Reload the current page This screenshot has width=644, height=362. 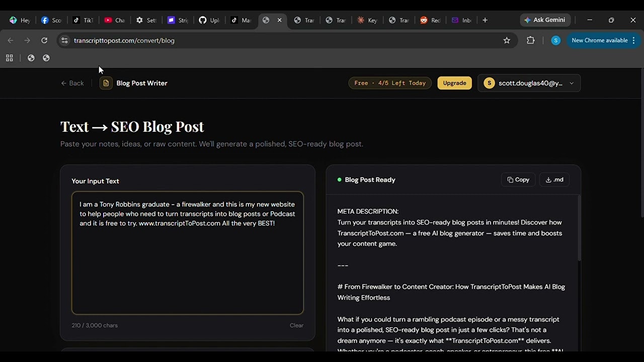tap(44, 40)
